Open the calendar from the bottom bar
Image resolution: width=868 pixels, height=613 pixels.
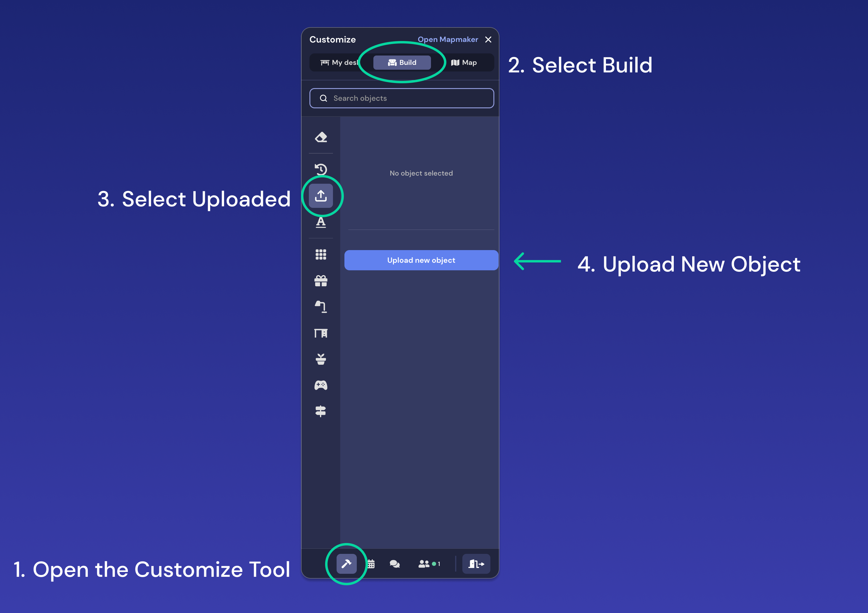click(x=371, y=564)
